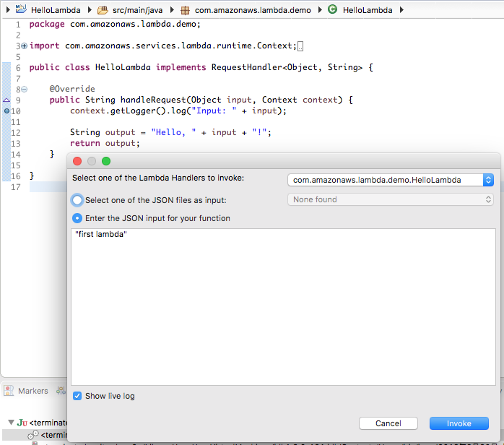Click line number 17 in the gutter

(x=16, y=187)
